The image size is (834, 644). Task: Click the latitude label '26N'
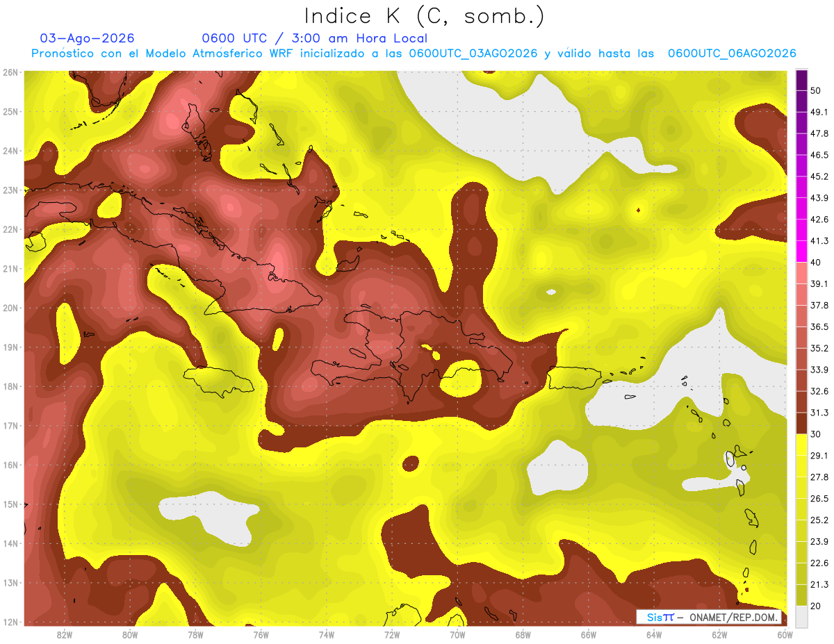[x=10, y=72]
